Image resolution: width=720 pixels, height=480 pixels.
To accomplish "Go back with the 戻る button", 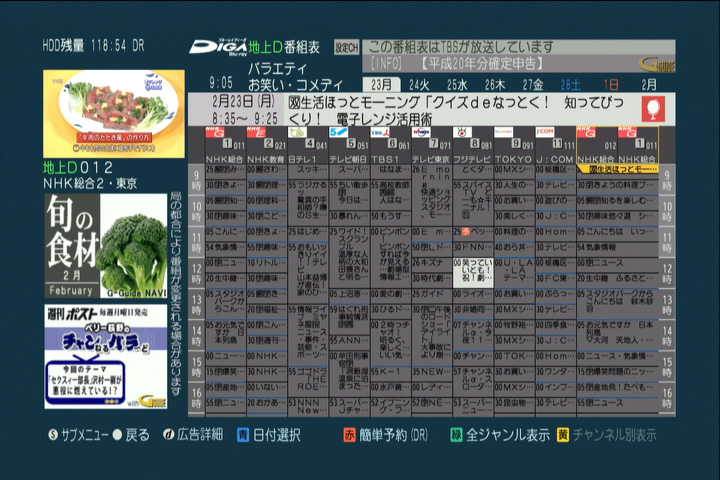I will pos(130,435).
